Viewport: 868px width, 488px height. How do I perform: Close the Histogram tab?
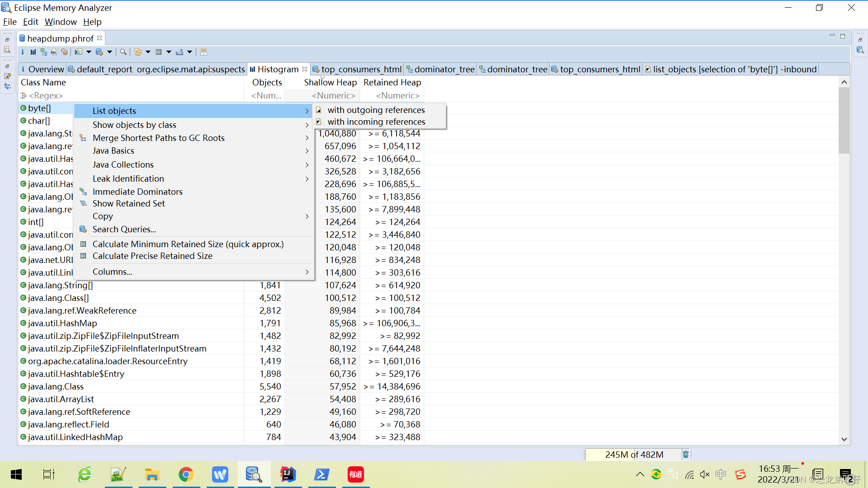305,69
